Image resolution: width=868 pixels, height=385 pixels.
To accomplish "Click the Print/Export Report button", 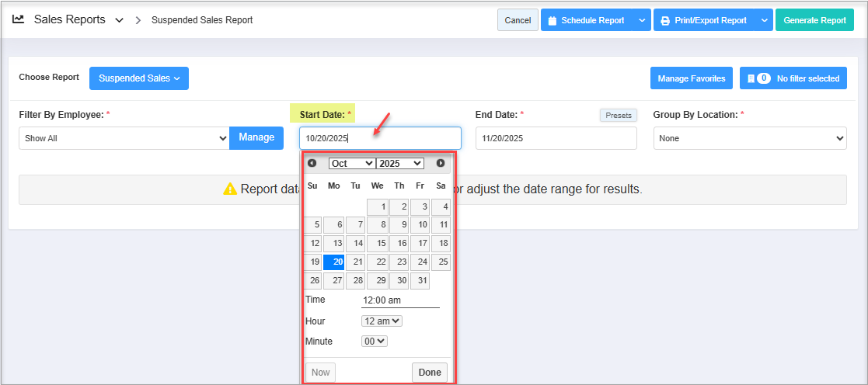I will (703, 20).
